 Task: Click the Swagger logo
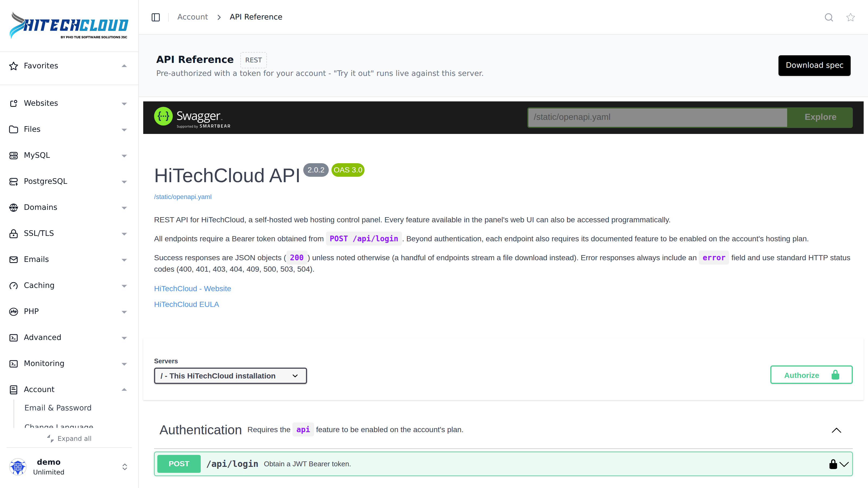coord(192,117)
